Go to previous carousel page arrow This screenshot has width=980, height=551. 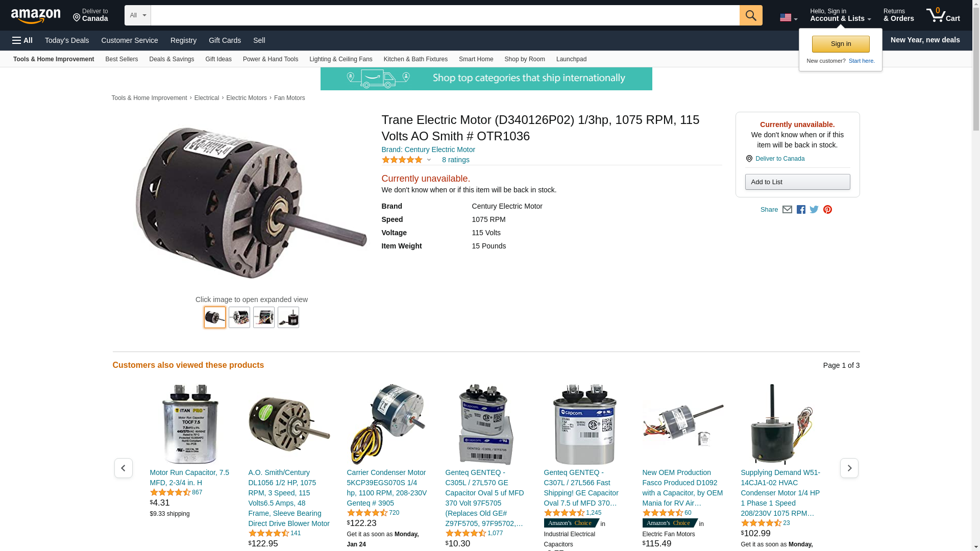[x=124, y=468]
